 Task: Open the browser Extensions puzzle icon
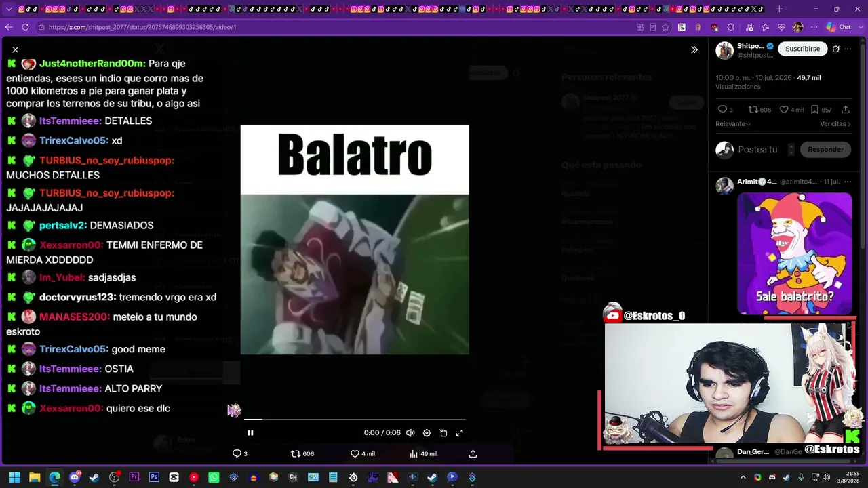click(x=730, y=27)
